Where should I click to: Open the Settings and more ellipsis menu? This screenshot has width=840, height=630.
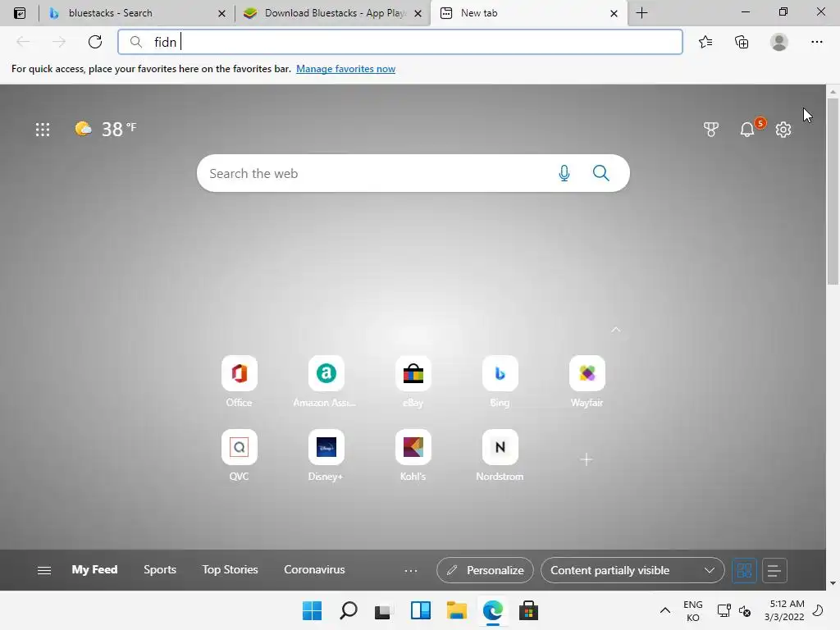[x=816, y=42]
